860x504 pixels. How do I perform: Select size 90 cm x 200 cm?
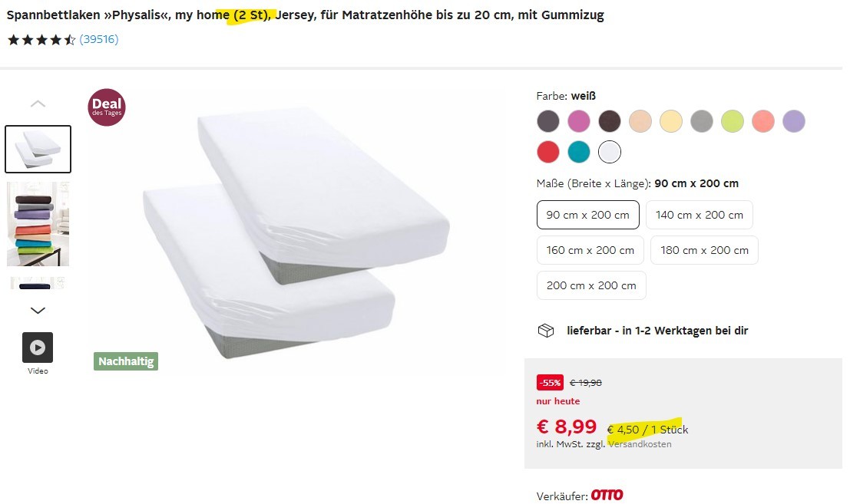587,215
